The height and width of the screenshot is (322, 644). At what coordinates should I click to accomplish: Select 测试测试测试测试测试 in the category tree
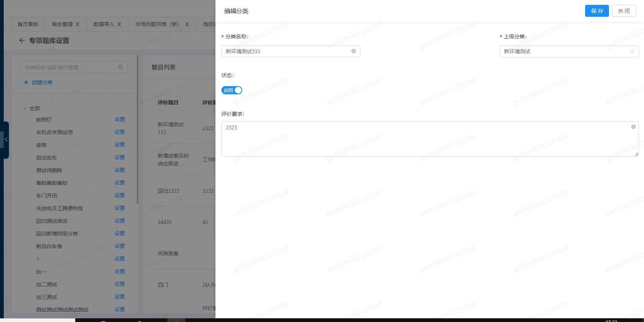tap(62, 310)
